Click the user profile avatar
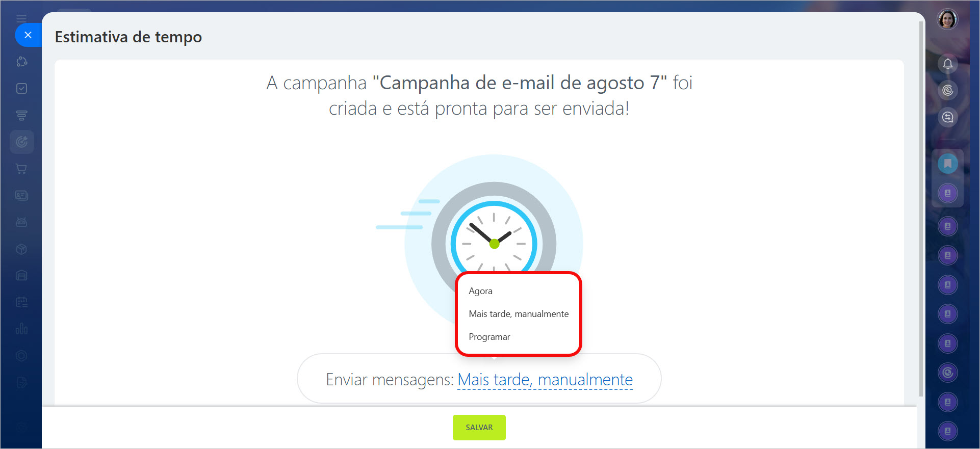 coord(947,20)
